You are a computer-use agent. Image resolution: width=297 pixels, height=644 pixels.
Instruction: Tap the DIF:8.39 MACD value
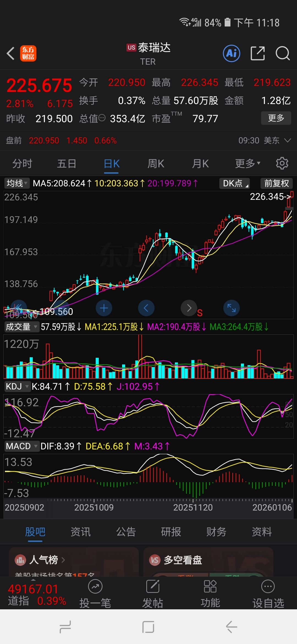click(x=61, y=446)
